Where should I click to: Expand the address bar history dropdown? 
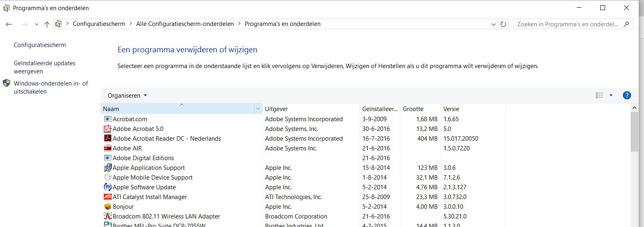[493, 24]
